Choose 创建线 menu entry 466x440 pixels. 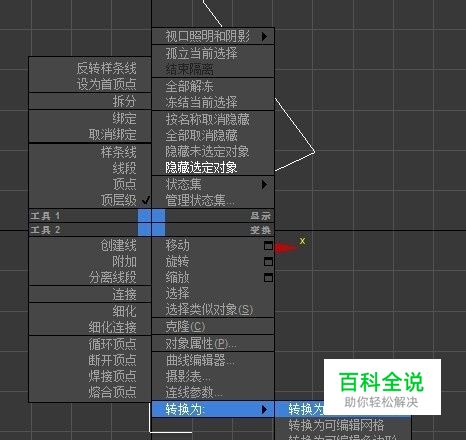pyautogui.click(x=118, y=246)
